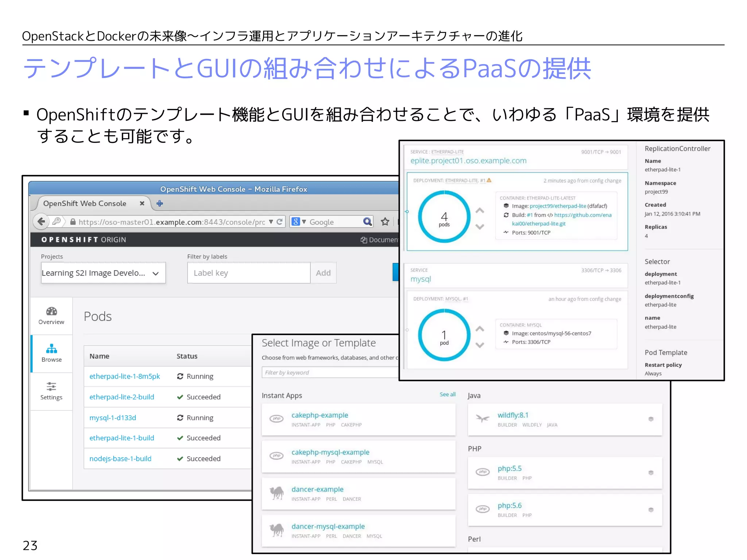Image resolution: width=747 pixels, height=560 pixels.
Task: Scale up etherpad-lite deployment pods
Action: click(480, 210)
